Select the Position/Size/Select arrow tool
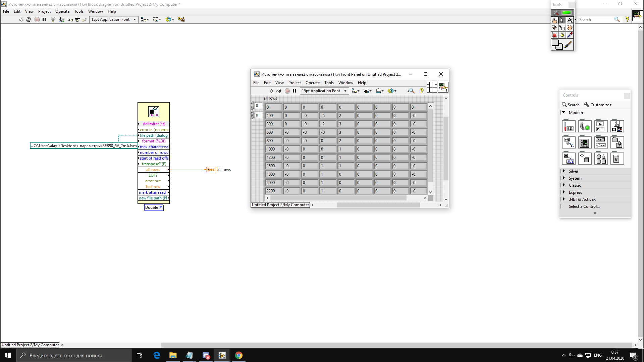The image size is (644, 362). click(562, 20)
